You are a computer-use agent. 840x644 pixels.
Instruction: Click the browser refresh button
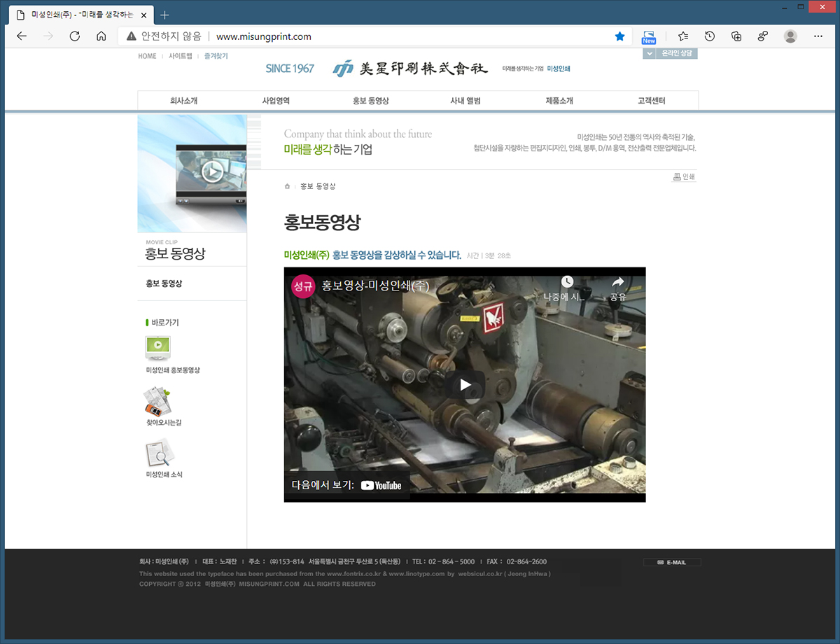pos(75,36)
